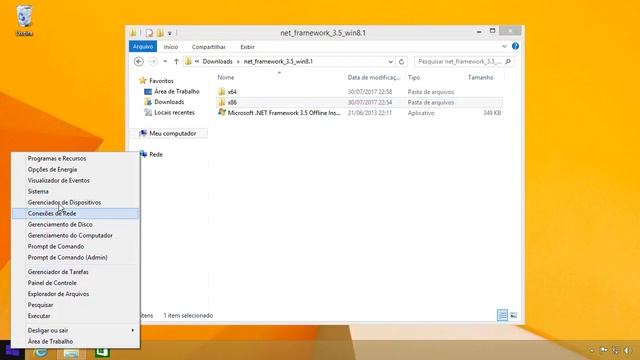640x360 pixels.
Task: Choose Pesquisar menu entry
Action: point(76,305)
